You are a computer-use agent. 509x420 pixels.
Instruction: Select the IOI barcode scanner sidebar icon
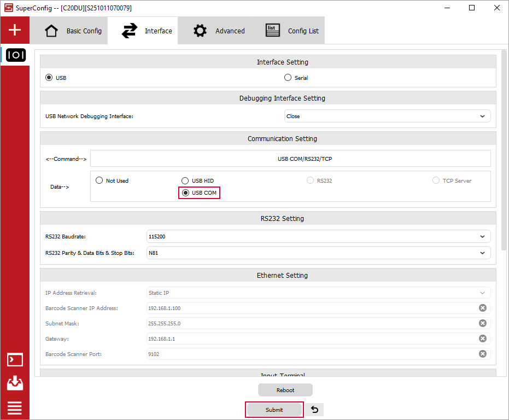point(15,55)
